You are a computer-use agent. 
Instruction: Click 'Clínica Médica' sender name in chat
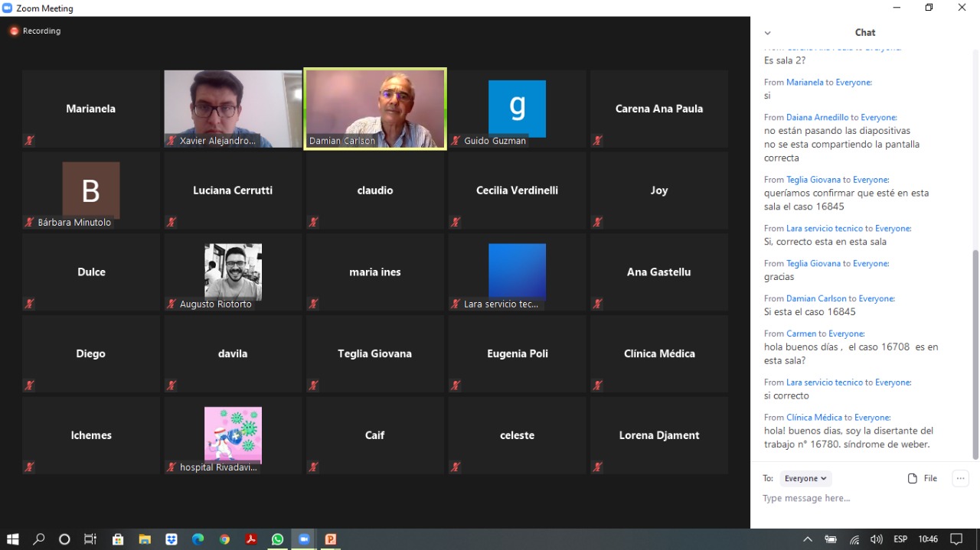pos(814,418)
